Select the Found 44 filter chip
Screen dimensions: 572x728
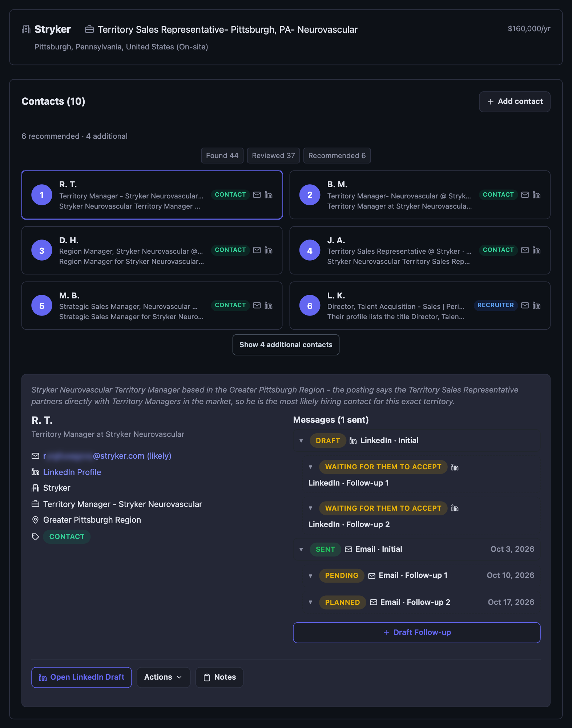[x=222, y=156]
